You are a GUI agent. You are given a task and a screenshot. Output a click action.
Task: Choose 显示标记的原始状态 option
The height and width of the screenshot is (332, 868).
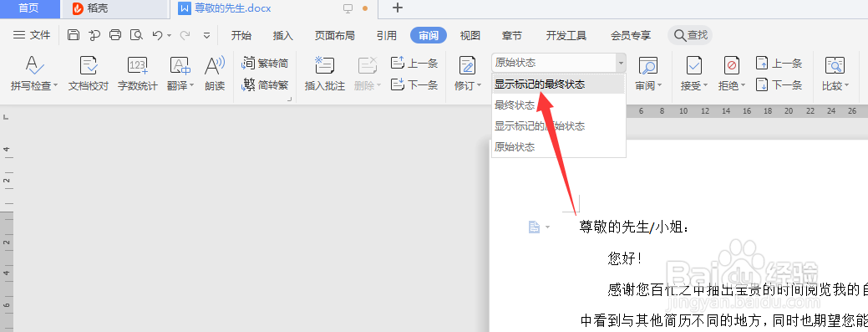tap(558, 126)
